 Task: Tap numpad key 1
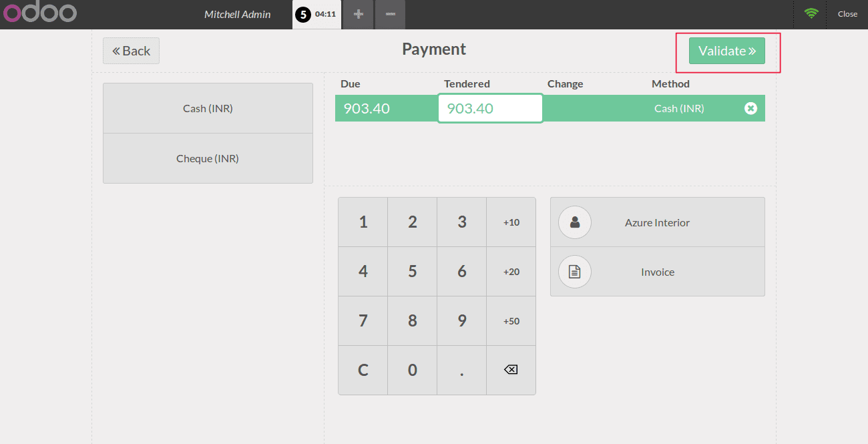[x=363, y=222]
